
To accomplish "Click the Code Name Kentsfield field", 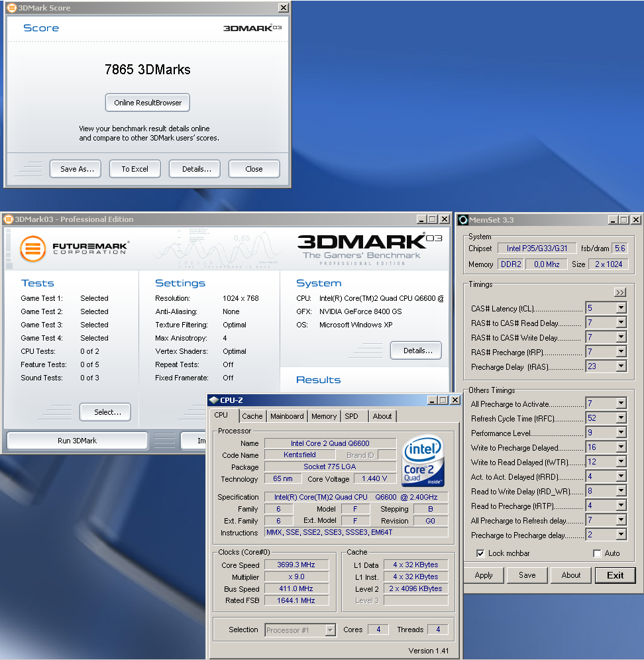I will point(299,455).
